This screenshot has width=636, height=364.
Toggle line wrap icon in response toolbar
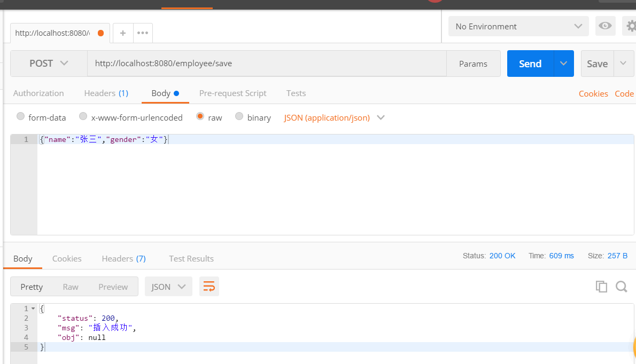tap(209, 287)
